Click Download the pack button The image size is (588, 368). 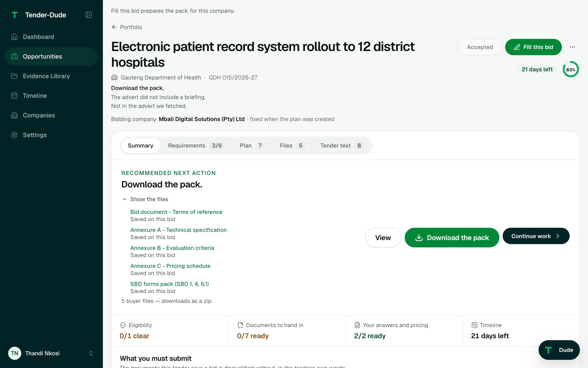coord(452,237)
